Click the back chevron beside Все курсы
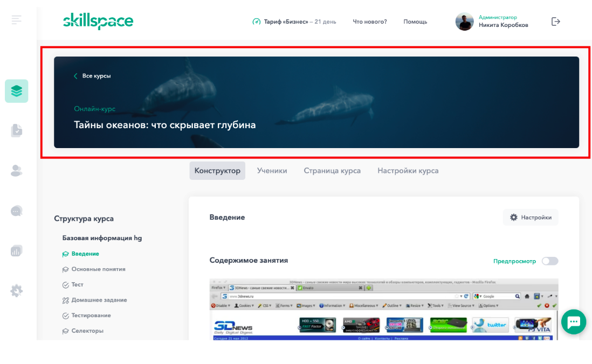Screen dimensions: 592x364 [x=75, y=76]
